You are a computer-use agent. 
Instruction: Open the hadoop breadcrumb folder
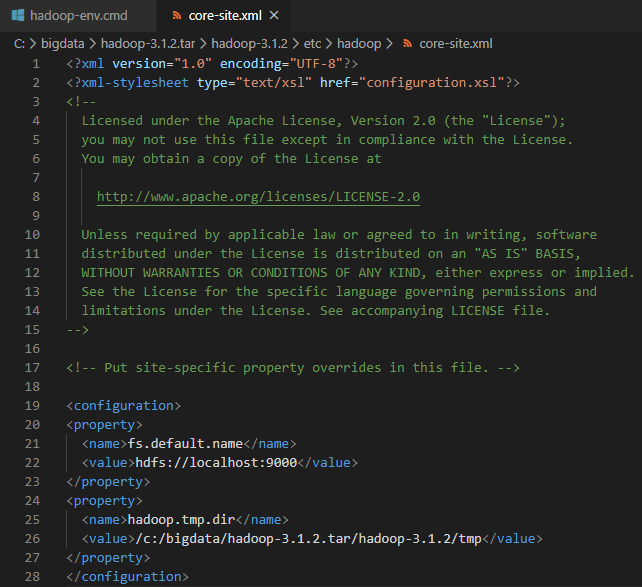[359, 43]
